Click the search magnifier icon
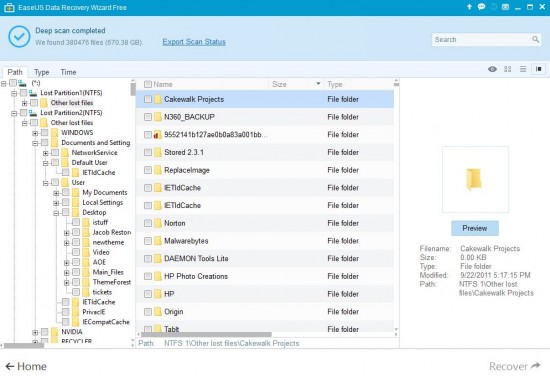The width and height of the screenshot is (550, 384). (535, 39)
